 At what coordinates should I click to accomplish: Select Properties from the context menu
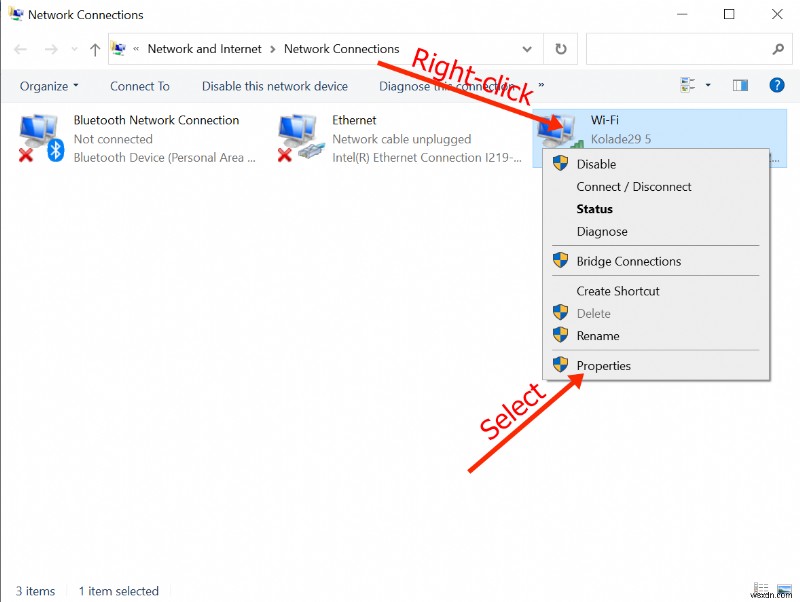604,366
